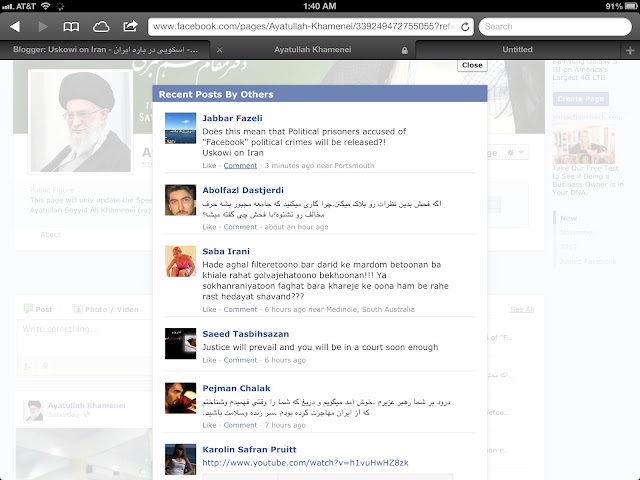Open the bookmarks book icon

pos(71,27)
